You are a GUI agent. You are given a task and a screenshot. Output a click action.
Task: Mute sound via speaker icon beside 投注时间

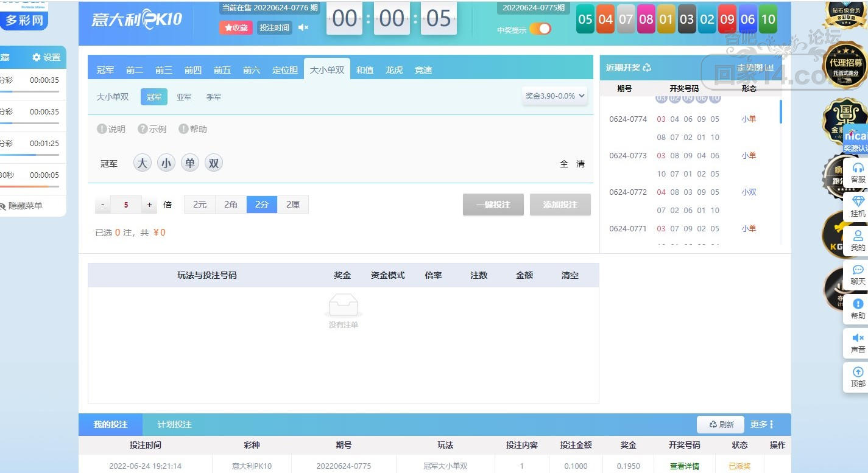303,27
